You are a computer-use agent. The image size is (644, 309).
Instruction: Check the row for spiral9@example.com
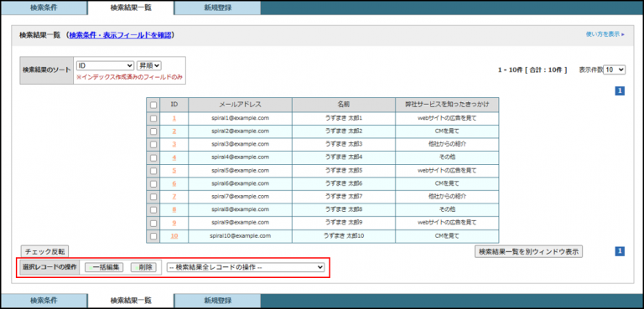coord(153,223)
